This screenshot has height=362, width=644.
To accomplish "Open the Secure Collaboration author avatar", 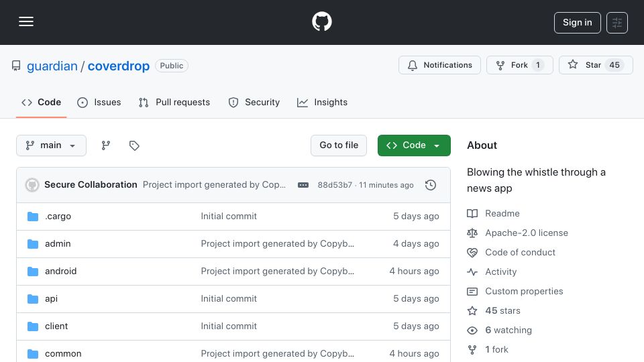I will coord(32,185).
